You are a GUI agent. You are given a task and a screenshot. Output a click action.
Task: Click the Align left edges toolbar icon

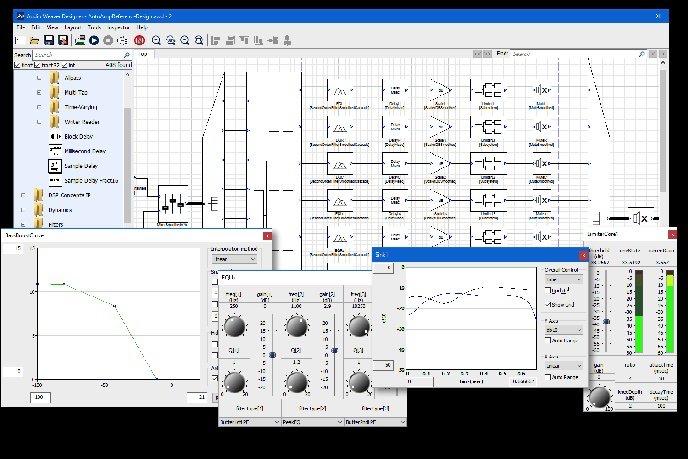(x=215, y=40)
